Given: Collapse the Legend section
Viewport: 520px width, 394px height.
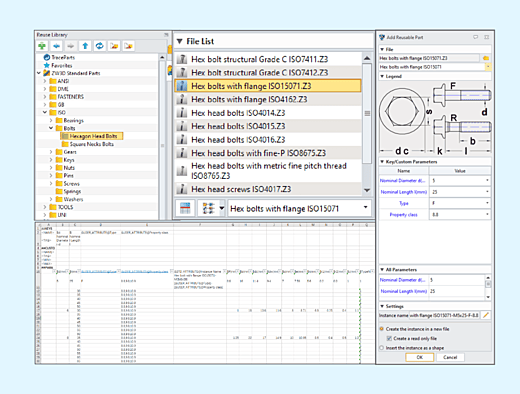Looking at the screenshot, I should [x=382, y=76].
